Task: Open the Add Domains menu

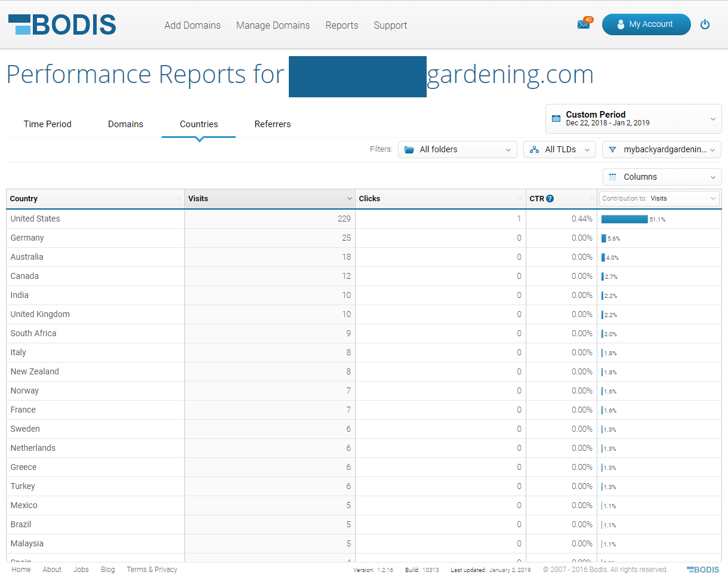Action: tap(192, 25)
